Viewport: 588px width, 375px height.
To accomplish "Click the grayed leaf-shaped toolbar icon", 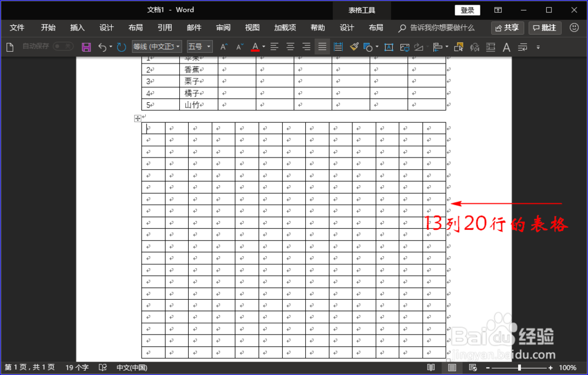I will tap(475, 47).
